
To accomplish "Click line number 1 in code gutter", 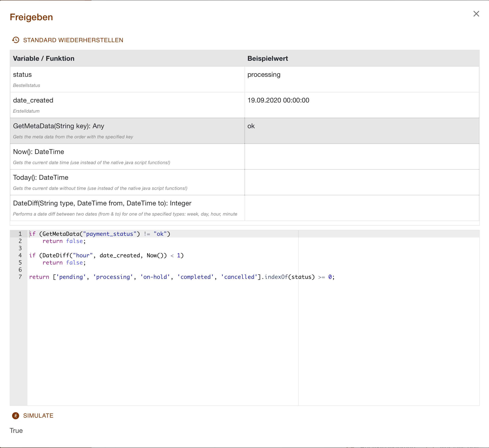I will pos(20,234).
